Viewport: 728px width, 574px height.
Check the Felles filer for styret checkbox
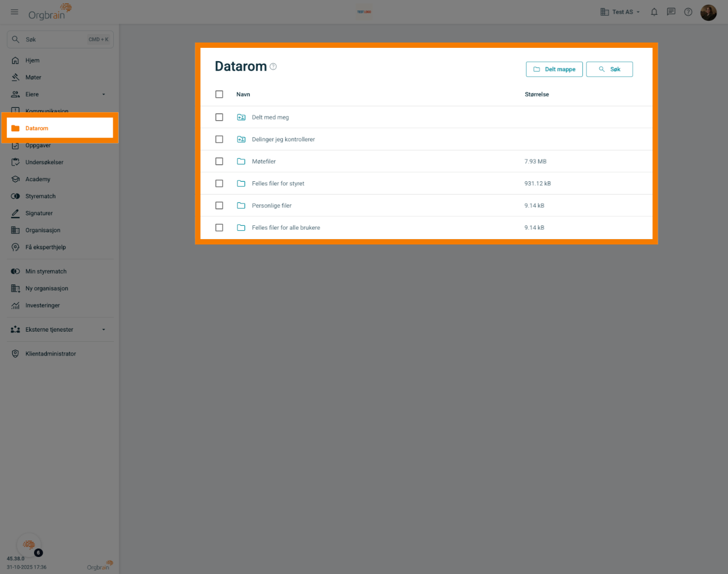[x=219, y=183]
